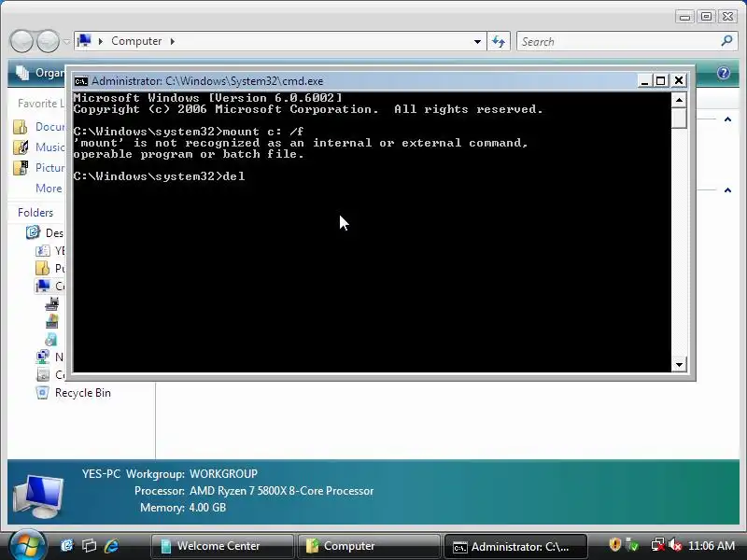Open the recent pages dropdown arrow
747x560 pixels.
66,41
